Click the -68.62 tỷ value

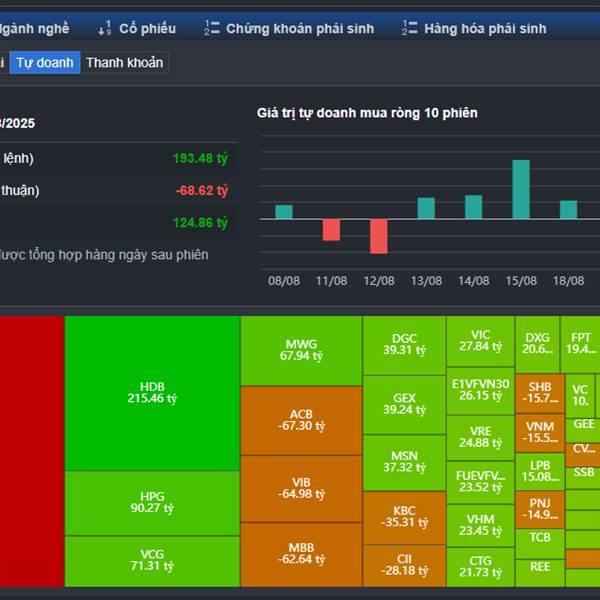click(202, 190)
